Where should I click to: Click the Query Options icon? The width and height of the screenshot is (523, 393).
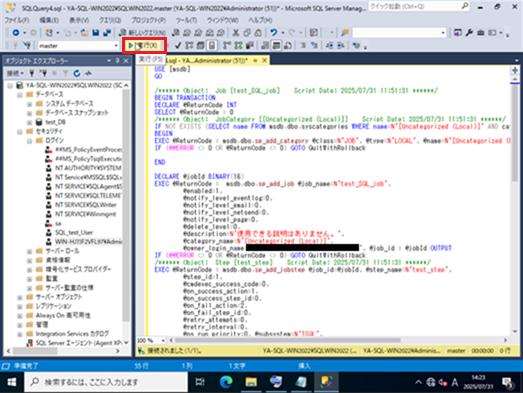tap(200, 45)
